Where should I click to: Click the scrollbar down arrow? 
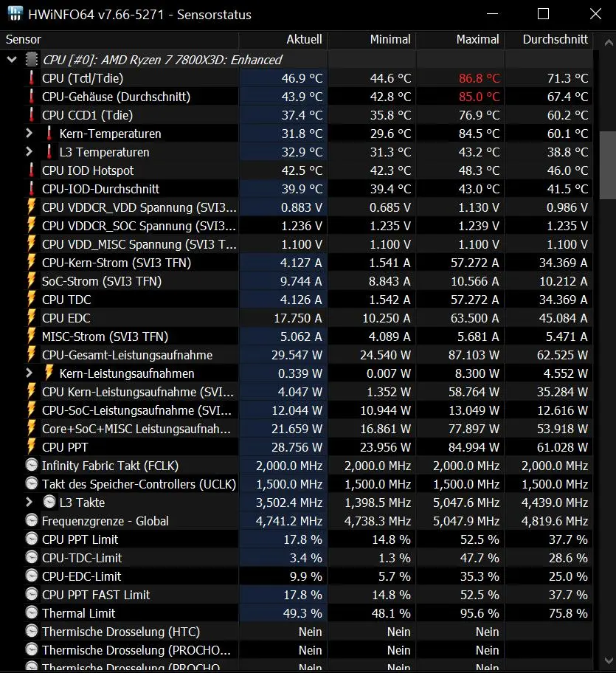pos(609,660)
